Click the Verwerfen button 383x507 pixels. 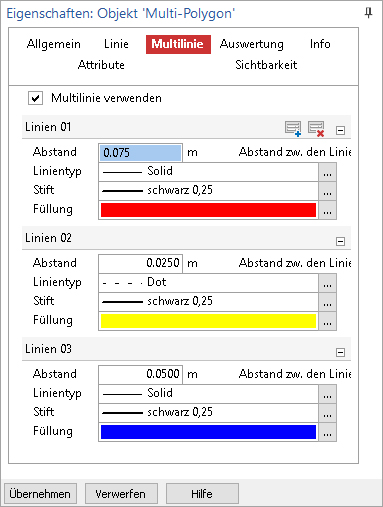(x=121, y=494)
